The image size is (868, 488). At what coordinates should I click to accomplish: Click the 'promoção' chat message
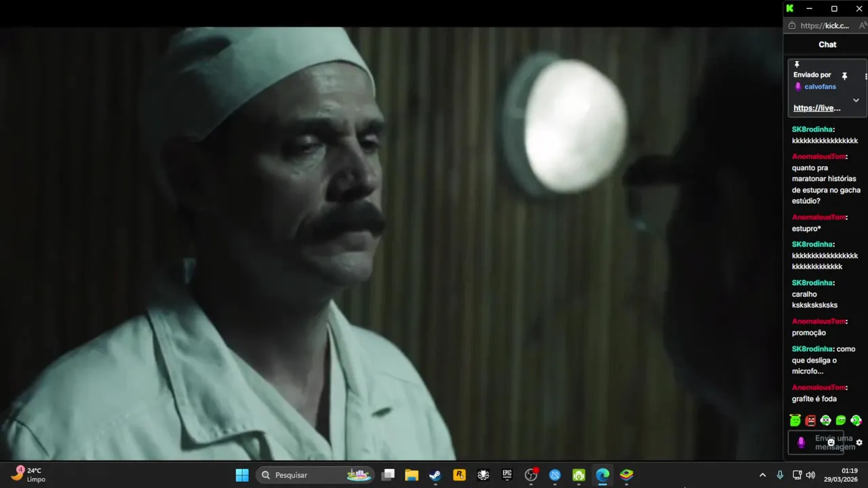click(x=809, y=333)
